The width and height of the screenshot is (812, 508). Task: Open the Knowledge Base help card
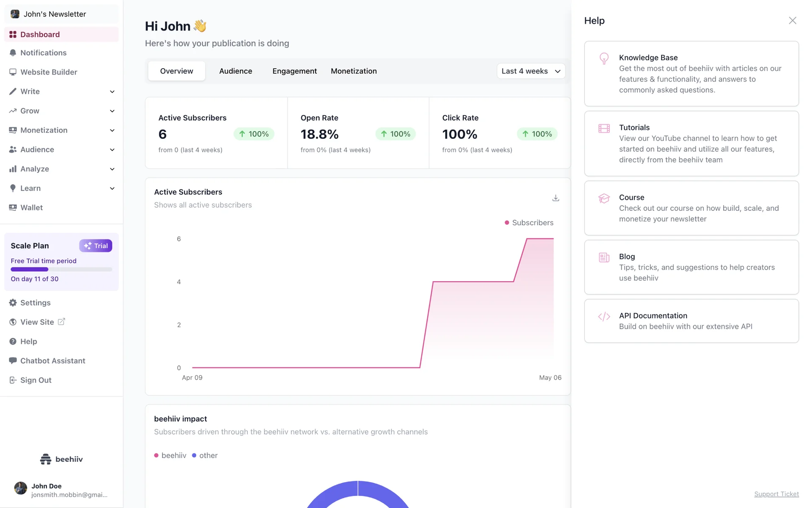coord(691,74)
